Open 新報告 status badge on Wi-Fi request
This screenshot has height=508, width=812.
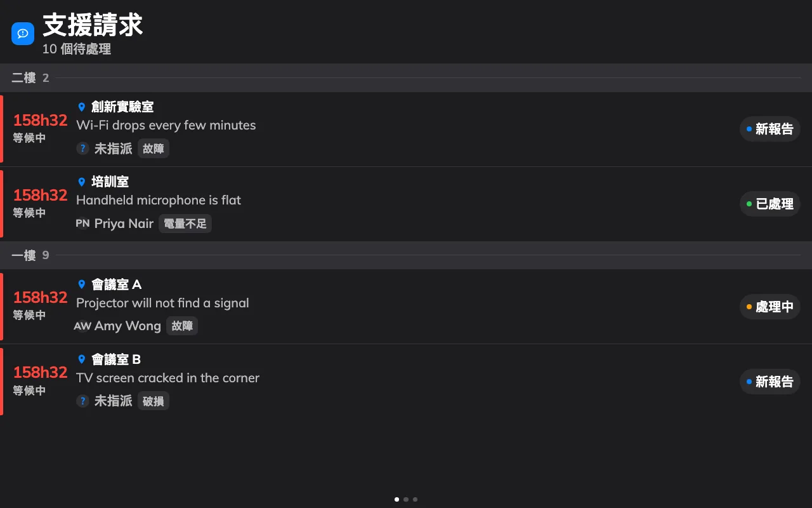[x=770, y=129]
